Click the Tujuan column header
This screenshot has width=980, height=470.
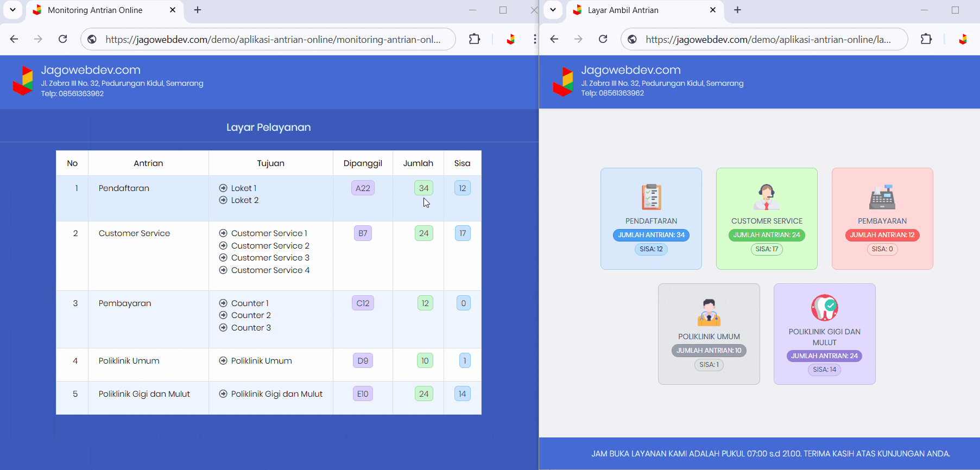pos(270,163)
